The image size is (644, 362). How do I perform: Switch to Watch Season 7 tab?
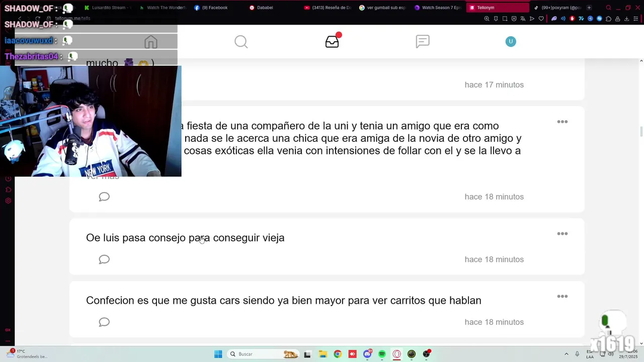tap(438, 8)
